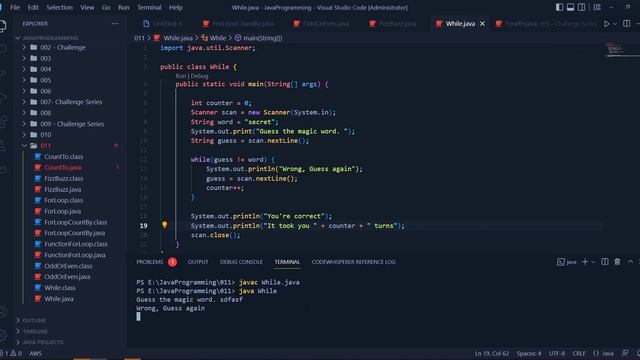Expand the JAVA PROJECTS section
The height and width of the screenshot is (360, 640).
point(43,342)
